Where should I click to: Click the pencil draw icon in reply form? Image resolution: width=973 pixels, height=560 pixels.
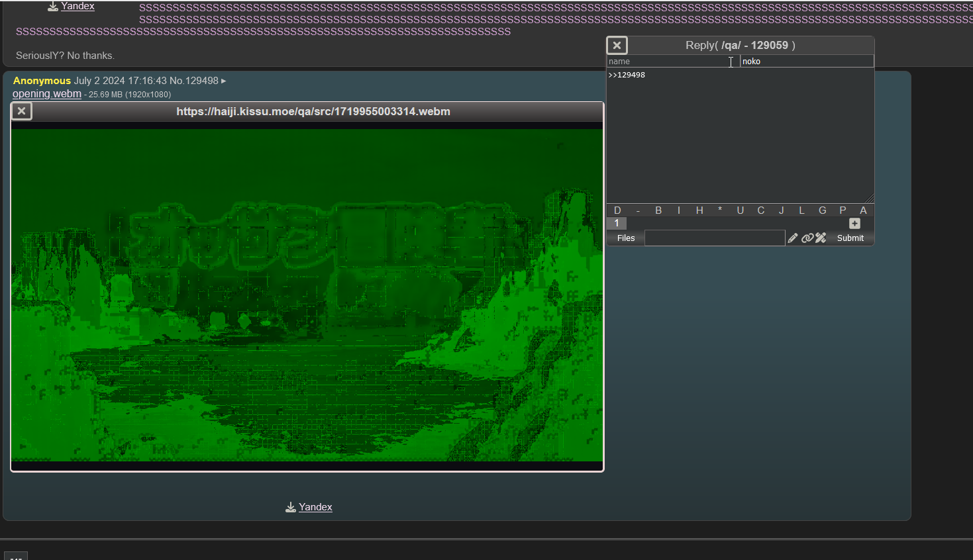(x=793, y=238)
